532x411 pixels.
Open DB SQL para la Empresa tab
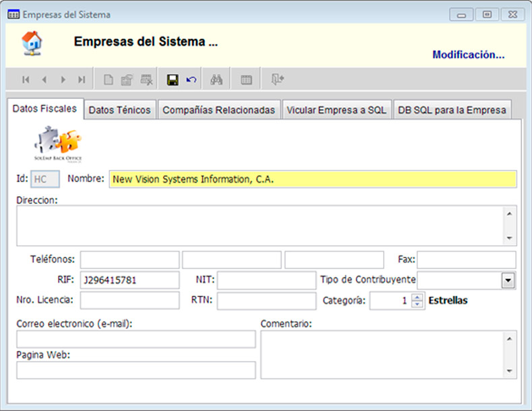pyautogui.click(x=452, y=110)
